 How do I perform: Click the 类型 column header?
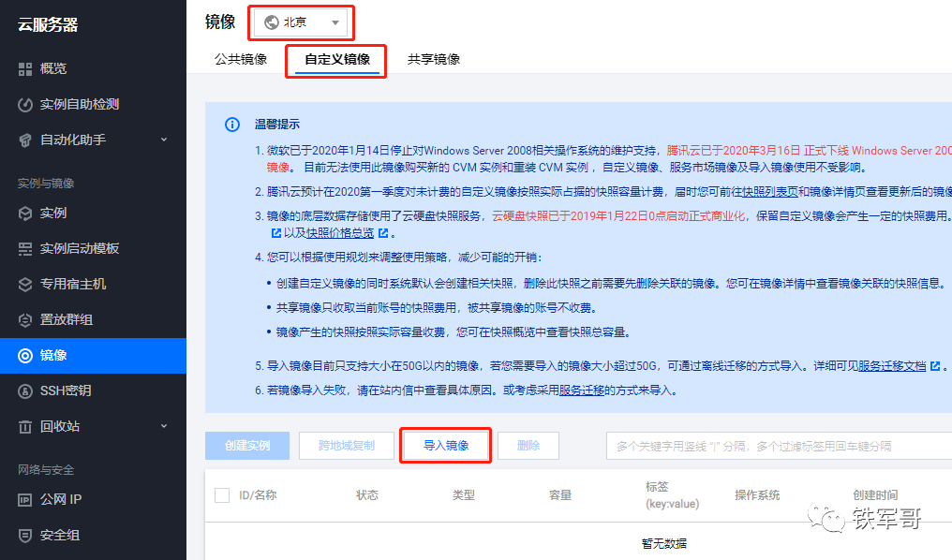tap(464, 495)
